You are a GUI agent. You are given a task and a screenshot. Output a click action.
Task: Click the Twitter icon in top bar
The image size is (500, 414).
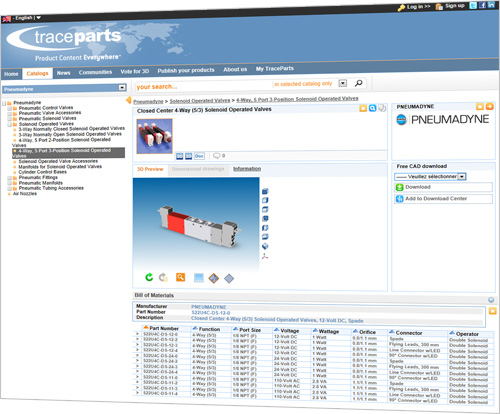click(473, 5)
